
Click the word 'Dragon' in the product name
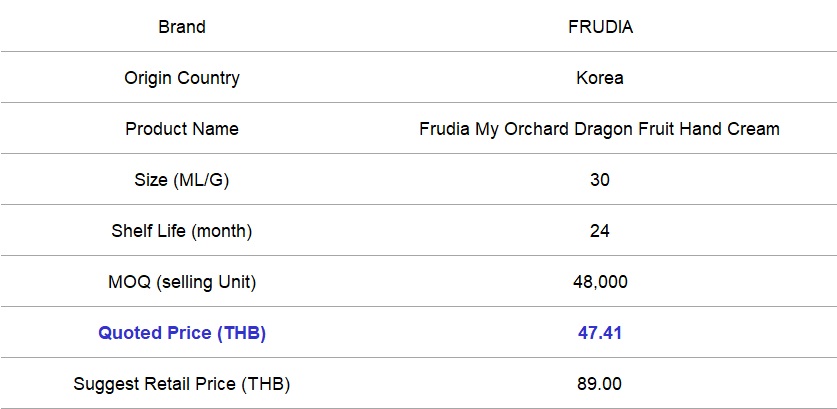[x=608, y=129]
